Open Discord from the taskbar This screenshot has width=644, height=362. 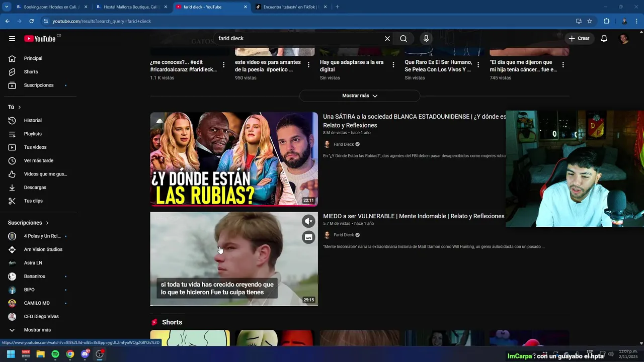pyautogui.click(x=85, y=354)
